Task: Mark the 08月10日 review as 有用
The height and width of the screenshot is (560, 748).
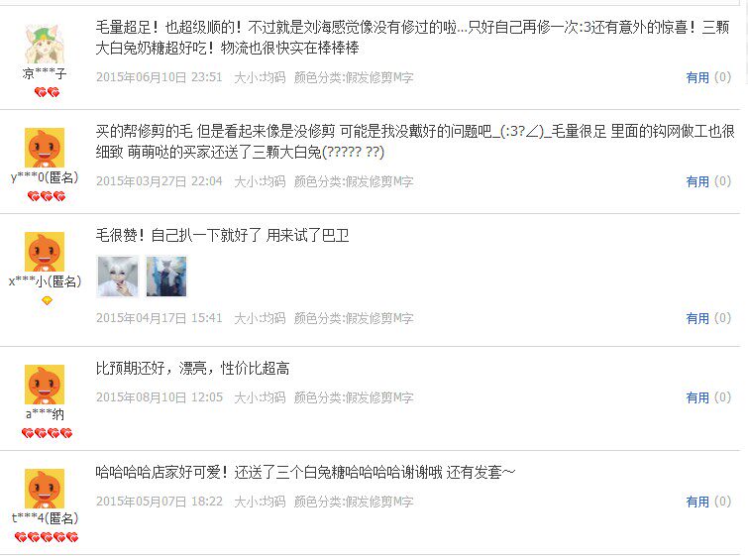Action: point(697,397)
